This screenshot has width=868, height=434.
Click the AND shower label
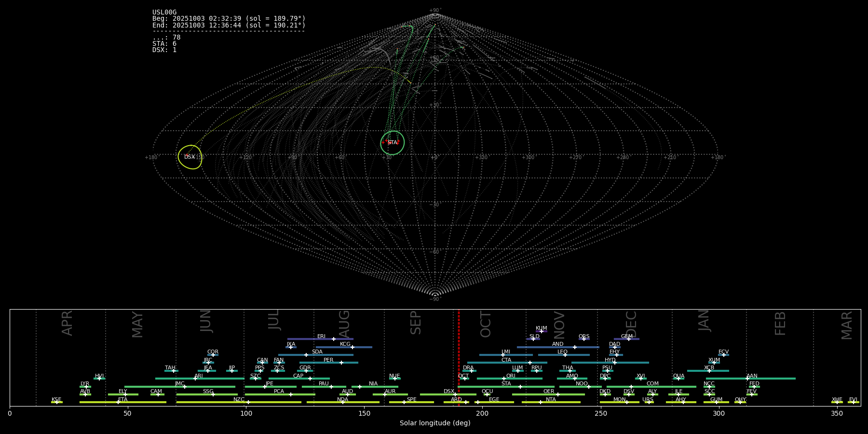click(x=557, y=344)
